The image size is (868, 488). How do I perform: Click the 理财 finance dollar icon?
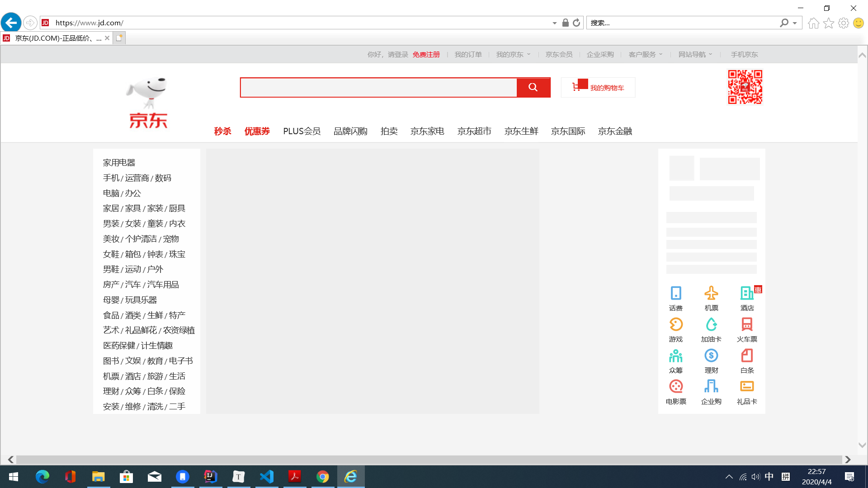pos(711,356)
